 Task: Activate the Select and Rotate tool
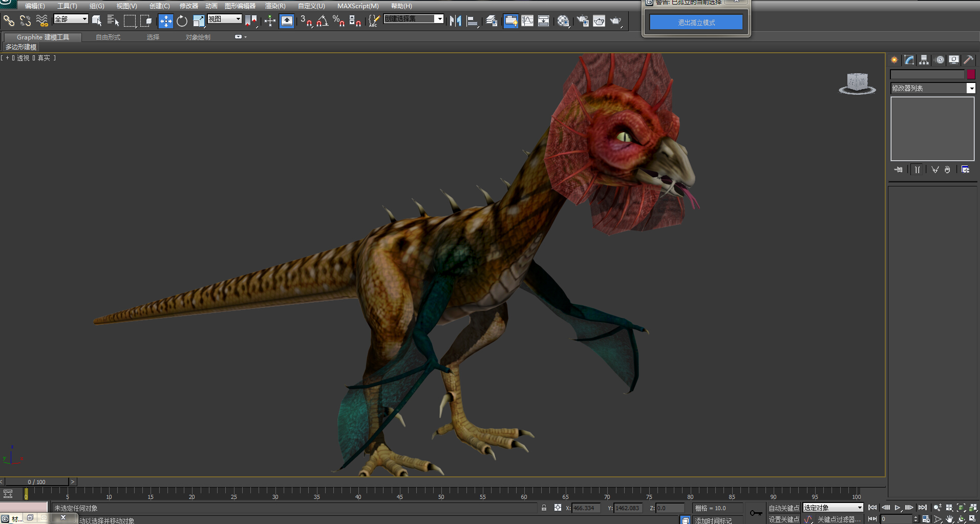click(182, 20)
